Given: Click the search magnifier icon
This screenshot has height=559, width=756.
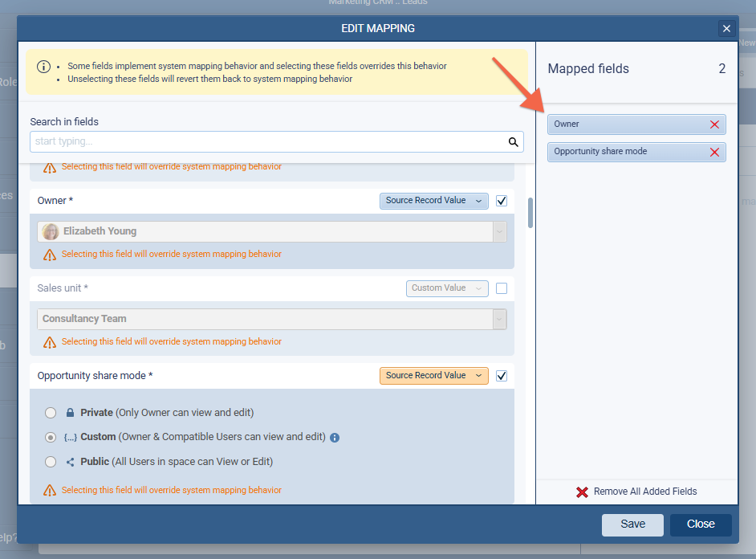Looking at the screenshot, I should (514, 142).
